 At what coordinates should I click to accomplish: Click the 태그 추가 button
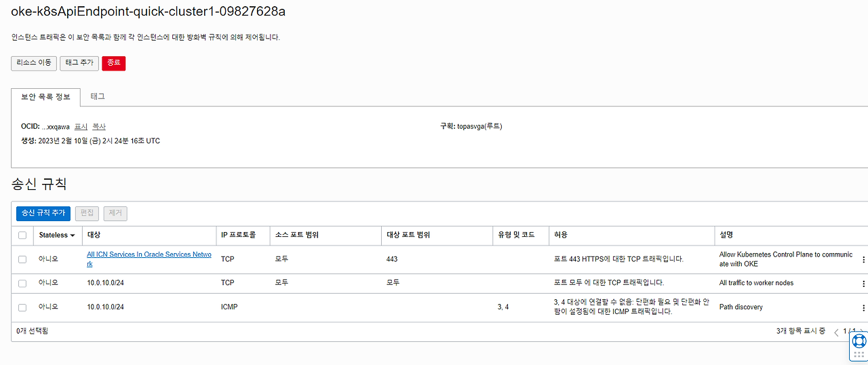(x=79, y=63)
